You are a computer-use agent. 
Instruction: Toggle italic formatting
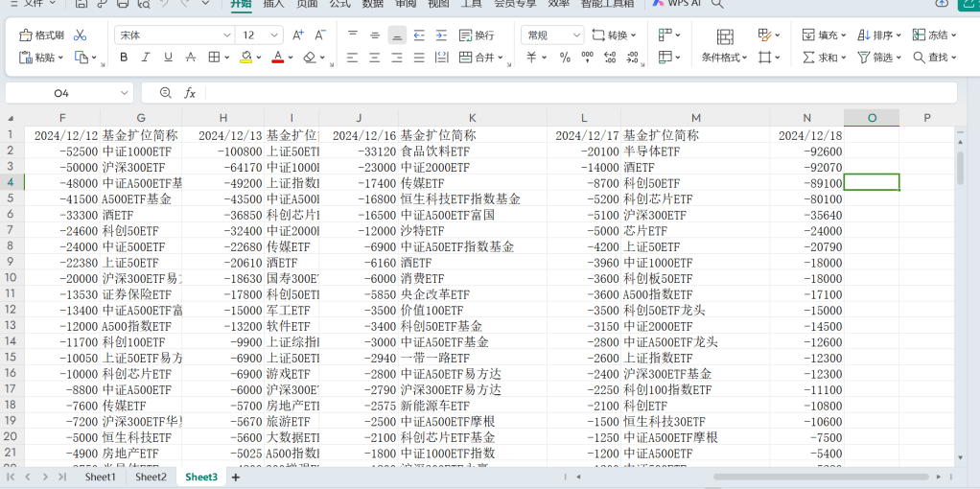[x=147, y=58]
